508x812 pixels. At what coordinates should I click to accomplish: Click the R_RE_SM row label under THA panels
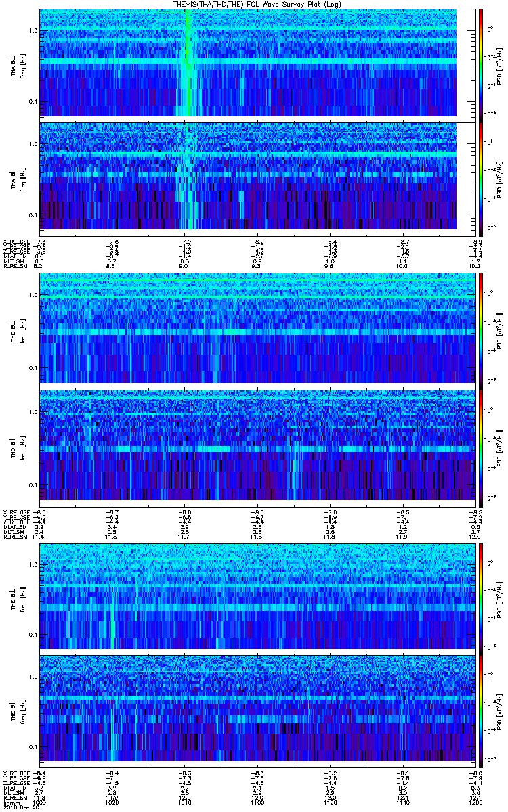point(15,267)
